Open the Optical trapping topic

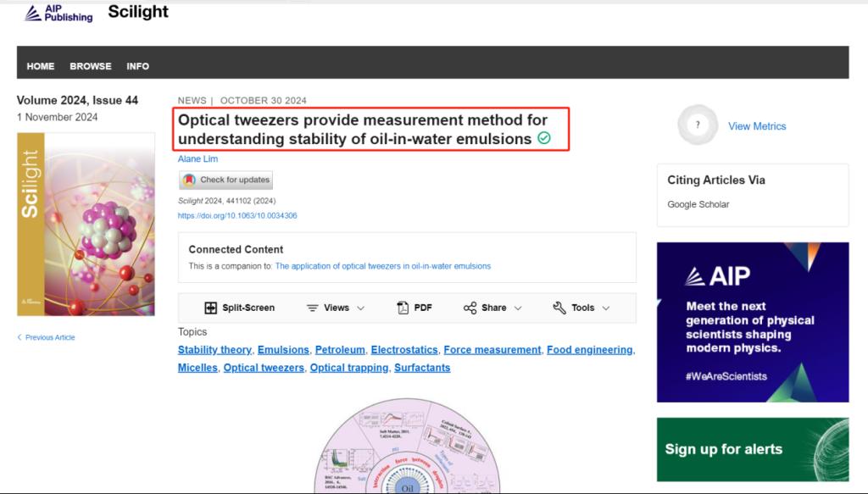click(348, 368)
